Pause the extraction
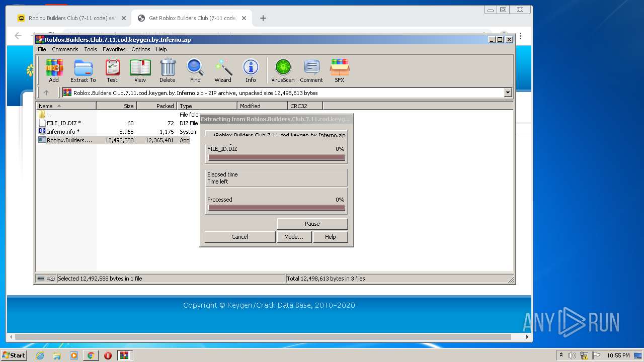The width and height of the screenshot is (644, 362). [312, 224]
